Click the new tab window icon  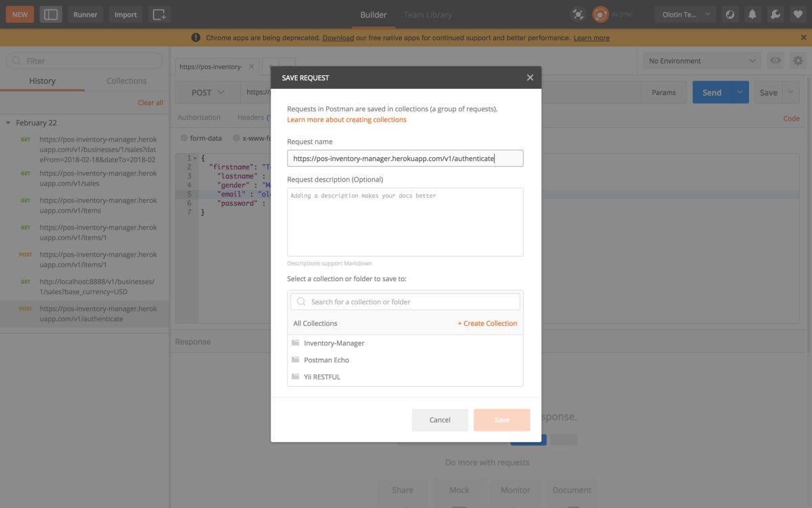tap(159, 14)
